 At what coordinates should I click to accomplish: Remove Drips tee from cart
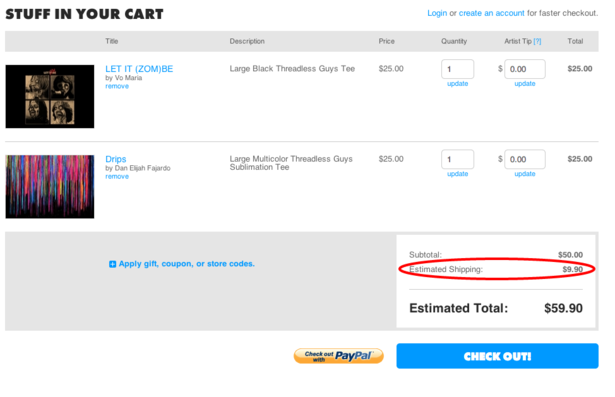pyautogui.click(x=117, y=177)
